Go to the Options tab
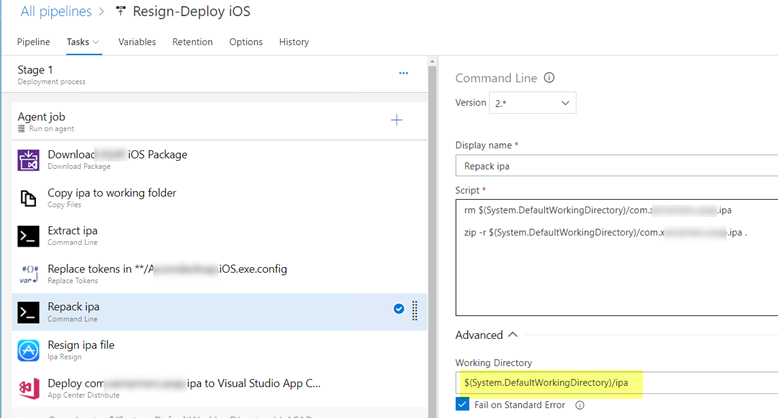Screen dimensions: 778x418 [246, 42]
